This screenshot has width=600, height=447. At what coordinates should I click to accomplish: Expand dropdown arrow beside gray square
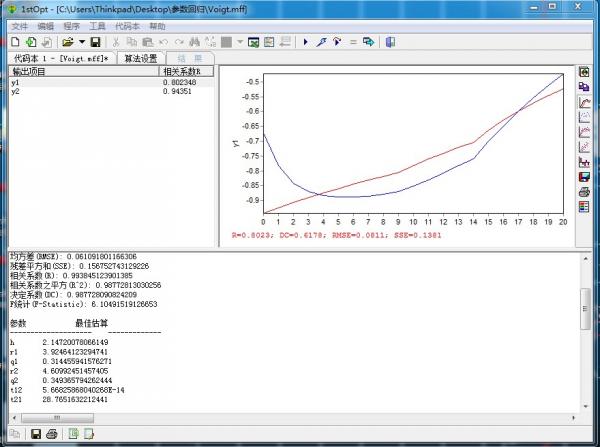click(x=240, y=42)
